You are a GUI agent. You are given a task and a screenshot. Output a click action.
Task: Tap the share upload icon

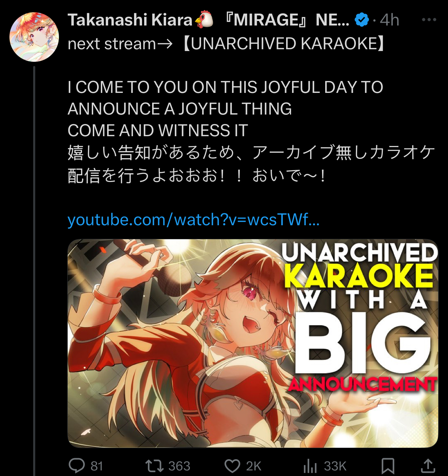click(x=428, y=466)
